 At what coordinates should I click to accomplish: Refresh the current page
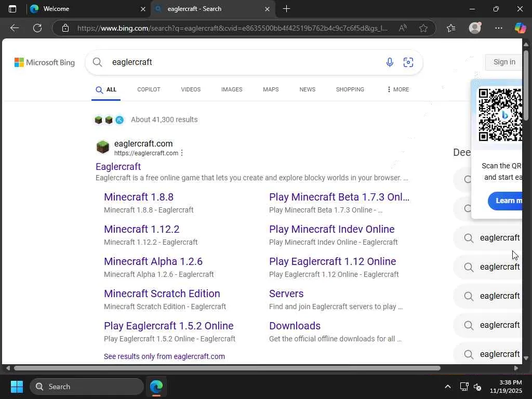(37, 28)
